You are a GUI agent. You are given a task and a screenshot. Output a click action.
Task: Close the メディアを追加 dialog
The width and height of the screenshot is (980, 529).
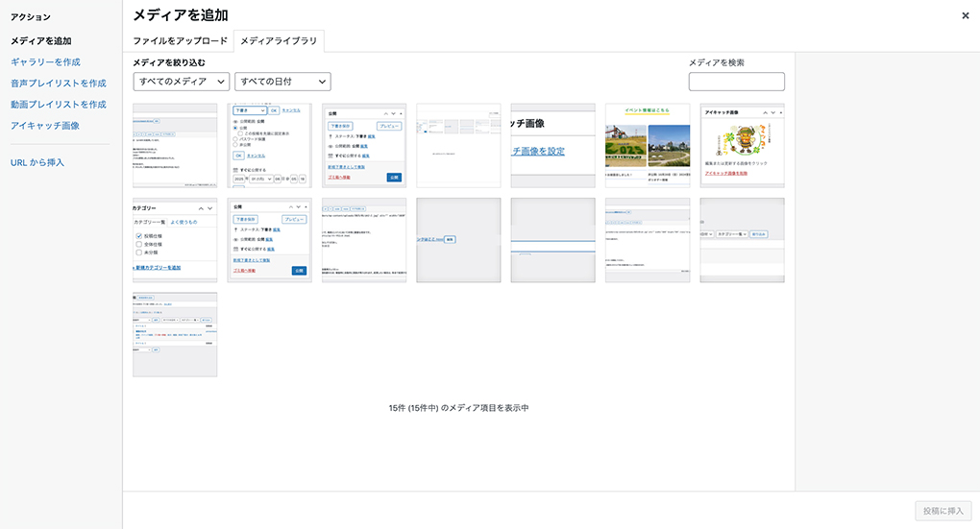965,15
